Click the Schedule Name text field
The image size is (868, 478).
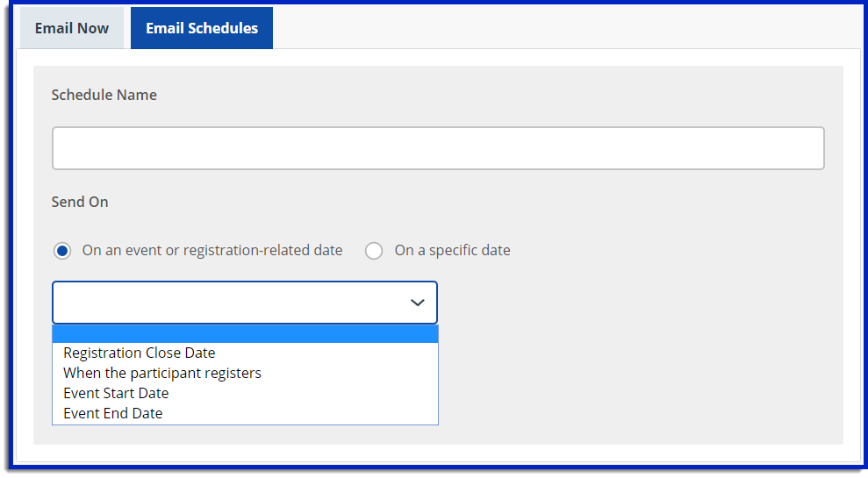[437, 148]
